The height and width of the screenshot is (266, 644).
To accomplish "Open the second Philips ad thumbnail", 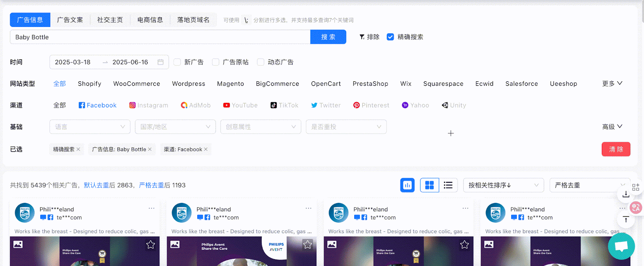I will 242,251.
